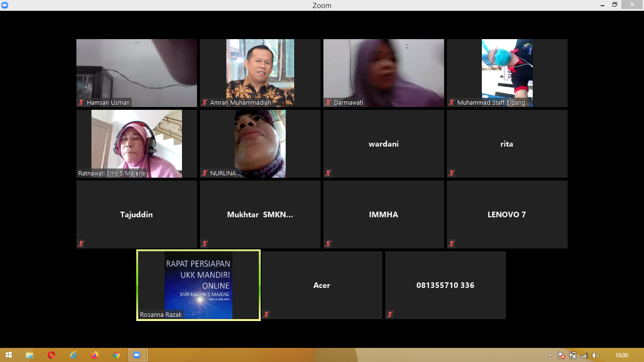The width and height of the screenshot is (644, 362).
Task: Click the muted mic icon on wardani's tile
Action: tap(328, 173)
